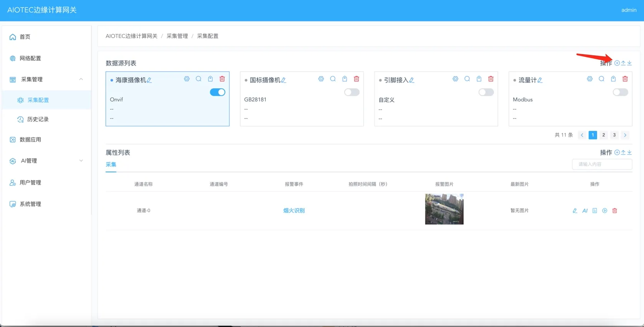Viewport: 644px width, 327px height.
Task: Open 历史记录 in the sidebar
Action: click(x=38, y=119)
